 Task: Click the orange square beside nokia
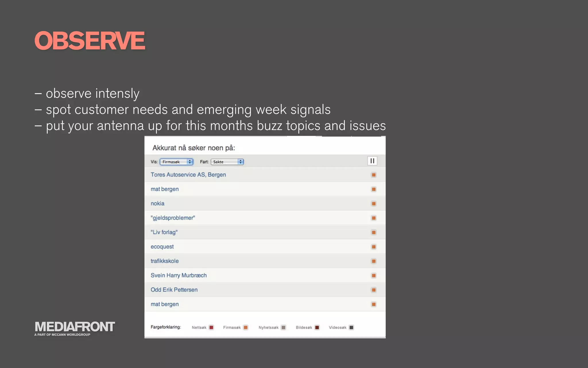(374, 204)
